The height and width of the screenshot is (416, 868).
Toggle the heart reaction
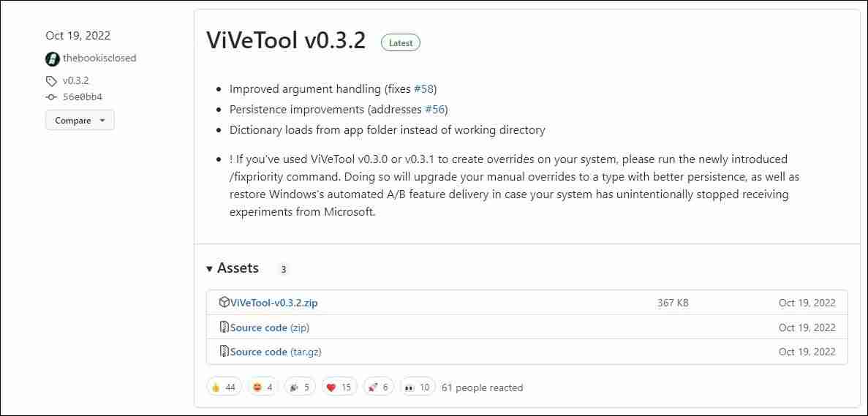[339, 387]
